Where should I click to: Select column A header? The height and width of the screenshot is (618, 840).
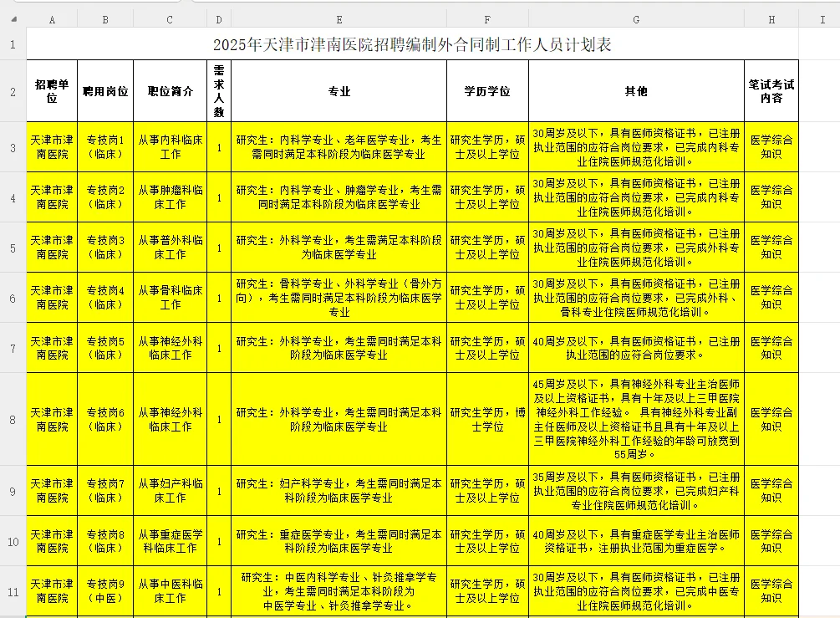52,20
